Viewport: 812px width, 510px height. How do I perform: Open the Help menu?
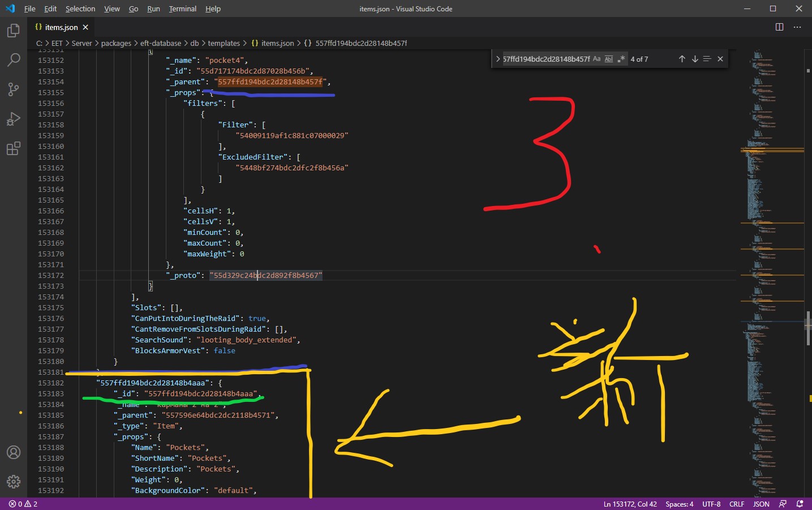pos(213,8)
